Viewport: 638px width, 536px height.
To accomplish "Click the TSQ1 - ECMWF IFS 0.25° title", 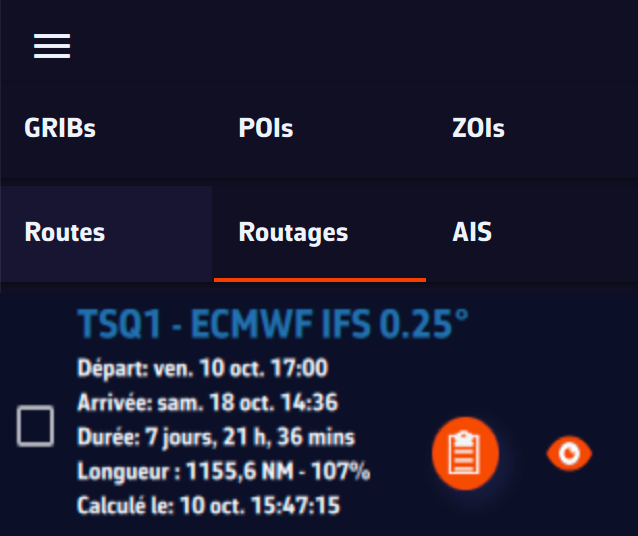I will (273, 325).
